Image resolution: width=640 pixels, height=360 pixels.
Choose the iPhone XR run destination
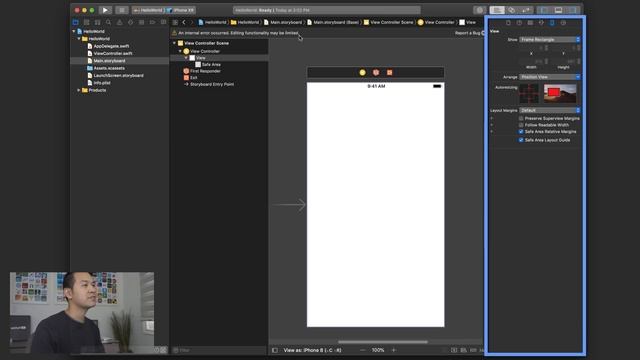click(x=180, y=10)
